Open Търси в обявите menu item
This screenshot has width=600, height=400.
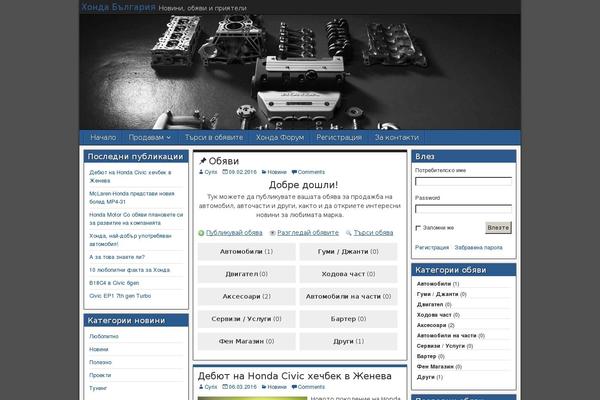coord(214,137)
